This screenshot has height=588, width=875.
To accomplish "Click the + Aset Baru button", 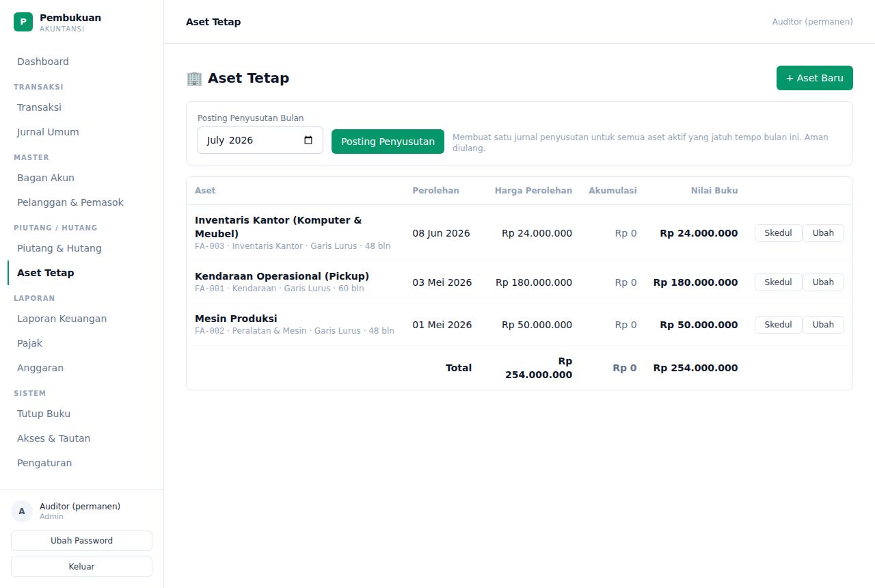I will tap(815, 78).
